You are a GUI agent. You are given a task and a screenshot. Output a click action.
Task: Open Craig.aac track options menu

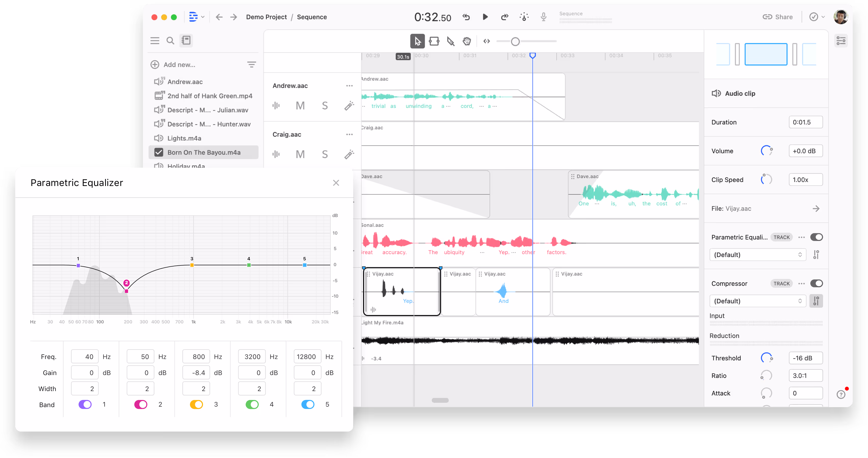(349, 134)
